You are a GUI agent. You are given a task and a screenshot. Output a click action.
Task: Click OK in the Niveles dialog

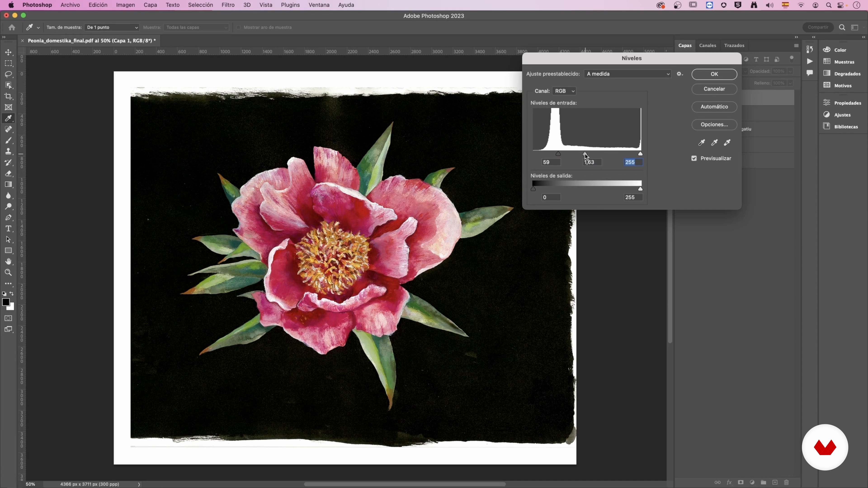(714, 74)
